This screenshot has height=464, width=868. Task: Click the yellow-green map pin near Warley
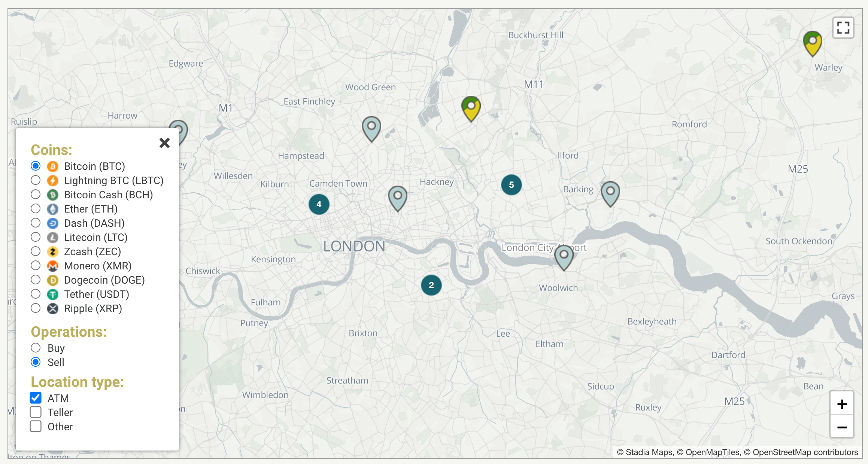(x=812, y=43)
